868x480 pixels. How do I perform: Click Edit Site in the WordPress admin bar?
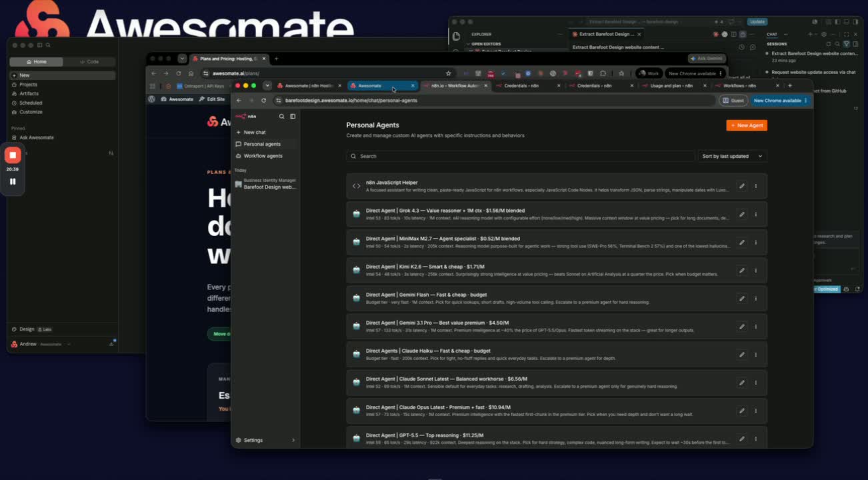212,99
